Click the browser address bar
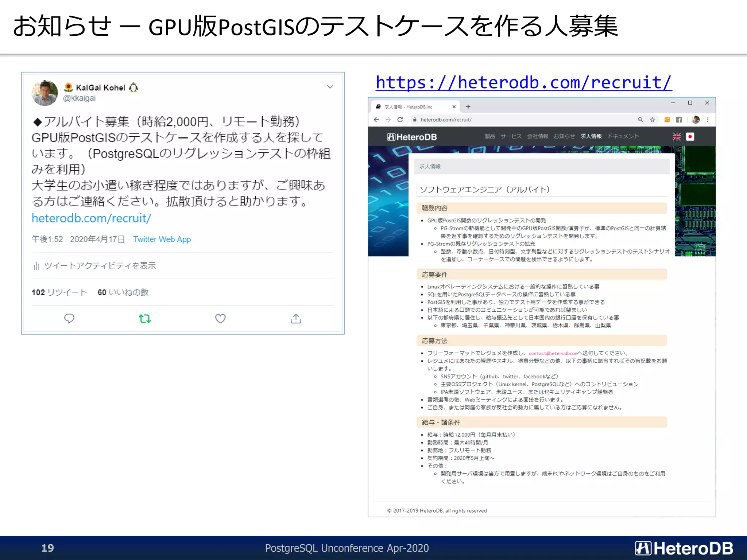 click(x=533, y=120)
